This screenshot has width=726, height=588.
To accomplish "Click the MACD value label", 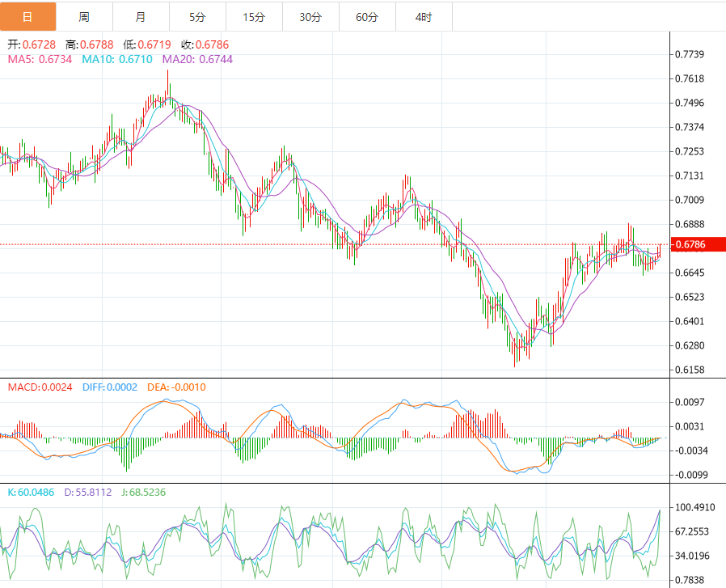I will click(x=40, y=387).
